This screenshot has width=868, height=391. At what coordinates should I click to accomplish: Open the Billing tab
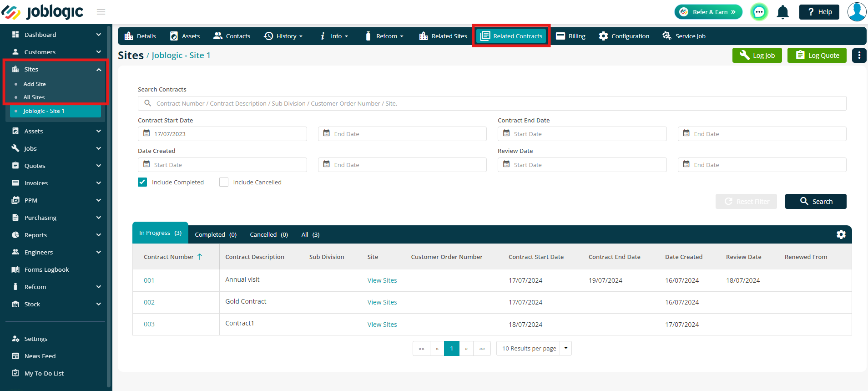point(571,36)
